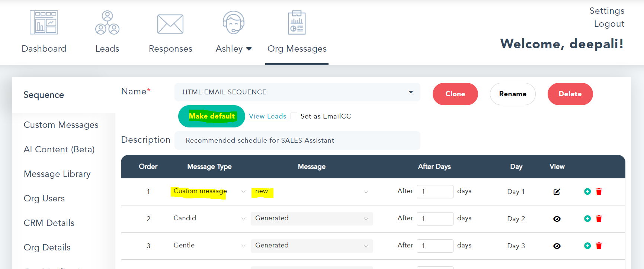Click the After days input in row 2
644x269 pixels.
pos(435,218)
